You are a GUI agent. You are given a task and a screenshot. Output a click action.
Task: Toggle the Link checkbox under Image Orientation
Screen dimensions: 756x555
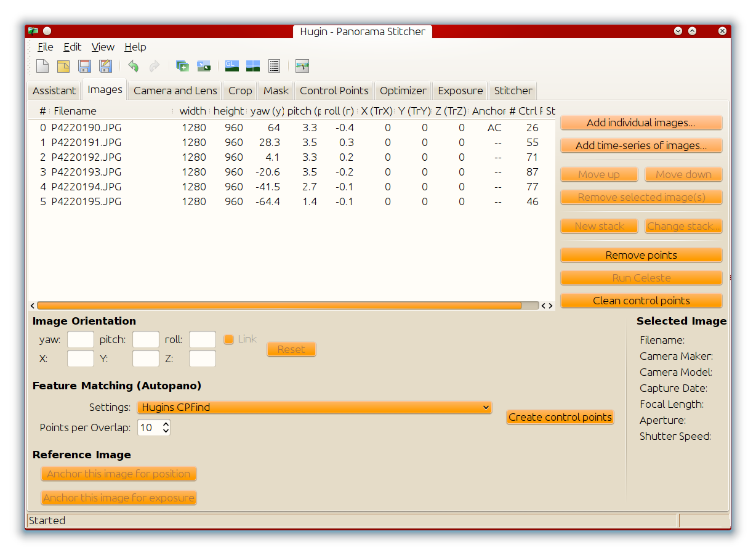pos(228,339)
